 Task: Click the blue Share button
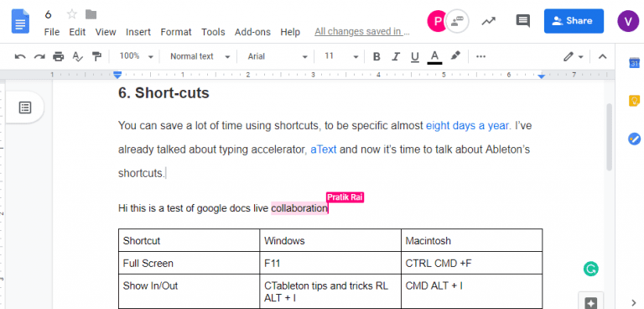pos(574,21)
